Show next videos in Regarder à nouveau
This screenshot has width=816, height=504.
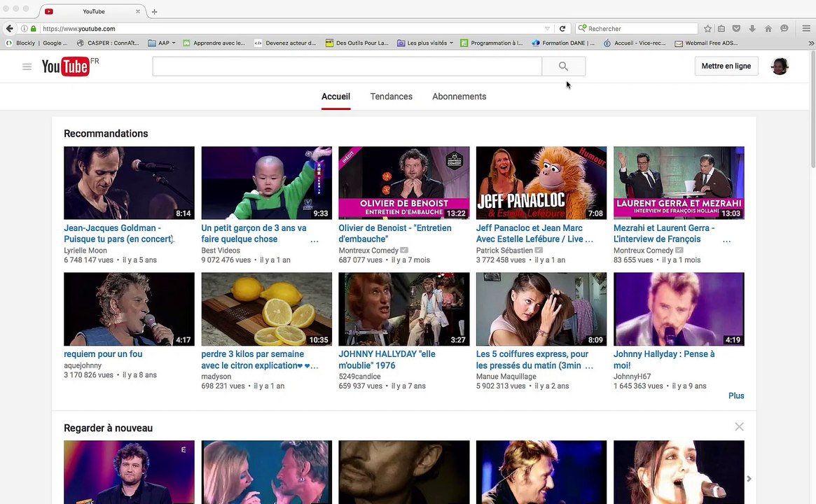(749, 479)
